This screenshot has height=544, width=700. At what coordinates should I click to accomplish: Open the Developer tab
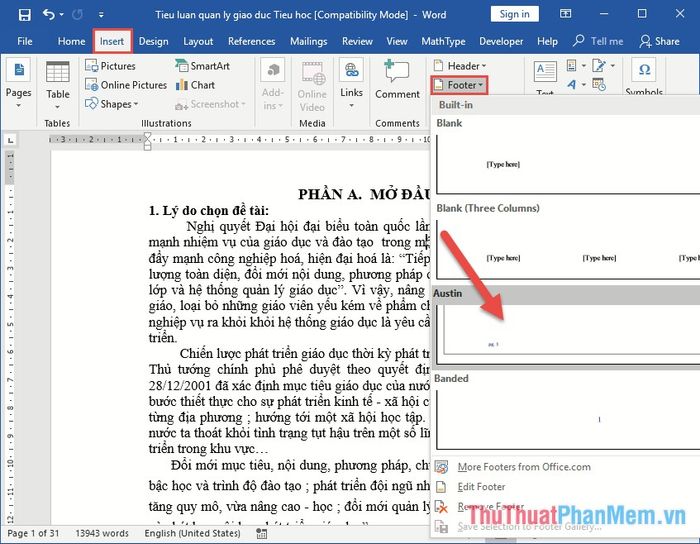(x=501, y=42)
